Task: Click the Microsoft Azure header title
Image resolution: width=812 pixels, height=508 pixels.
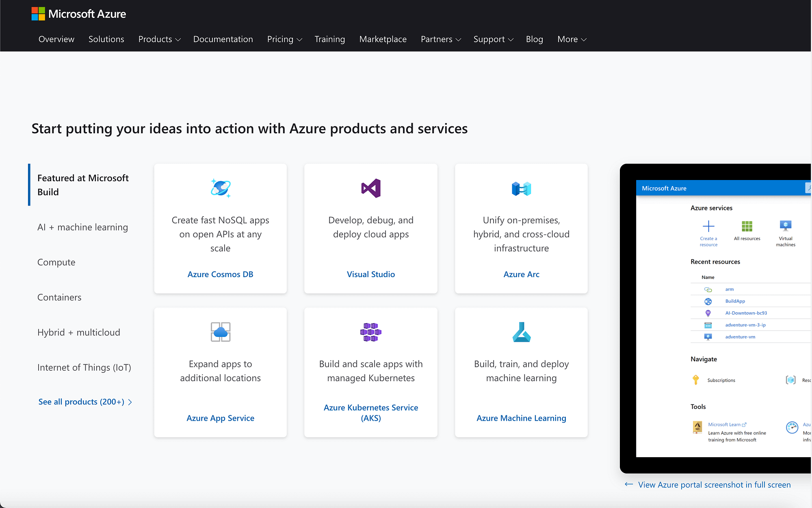Action: (87, 14)
